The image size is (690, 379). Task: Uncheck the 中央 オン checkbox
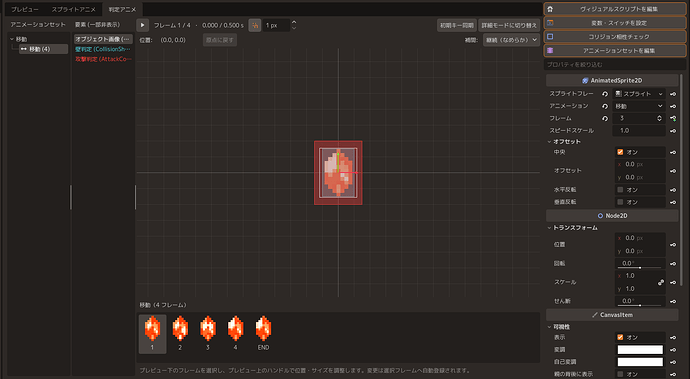[x=620, y=152]
